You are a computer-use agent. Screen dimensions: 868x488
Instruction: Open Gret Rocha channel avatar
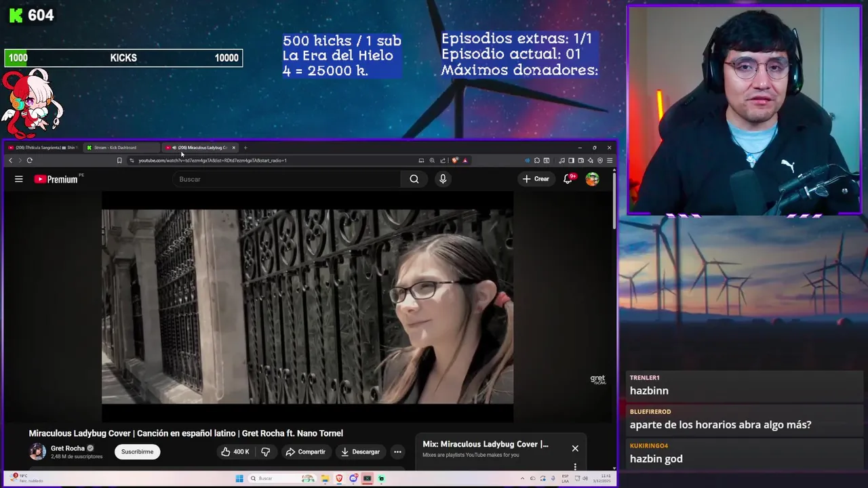coord(37,451)
